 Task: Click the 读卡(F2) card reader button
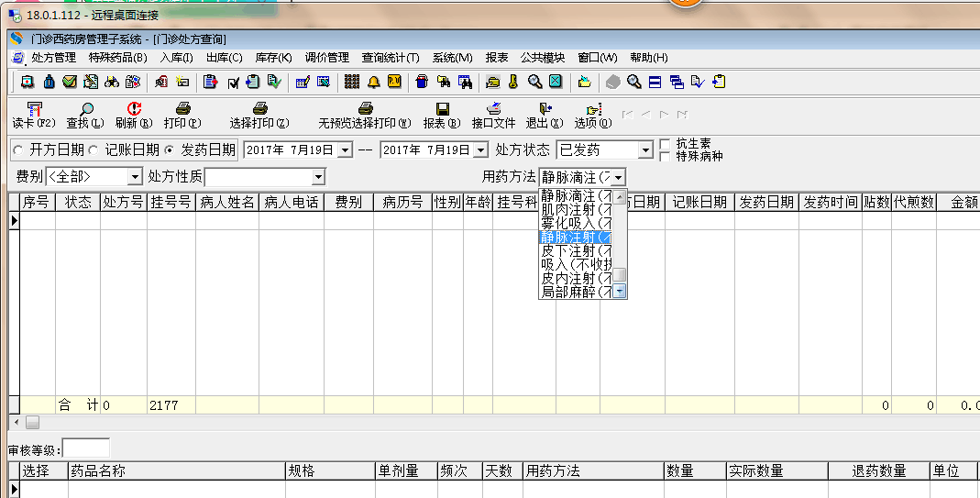tap(34, 116)
